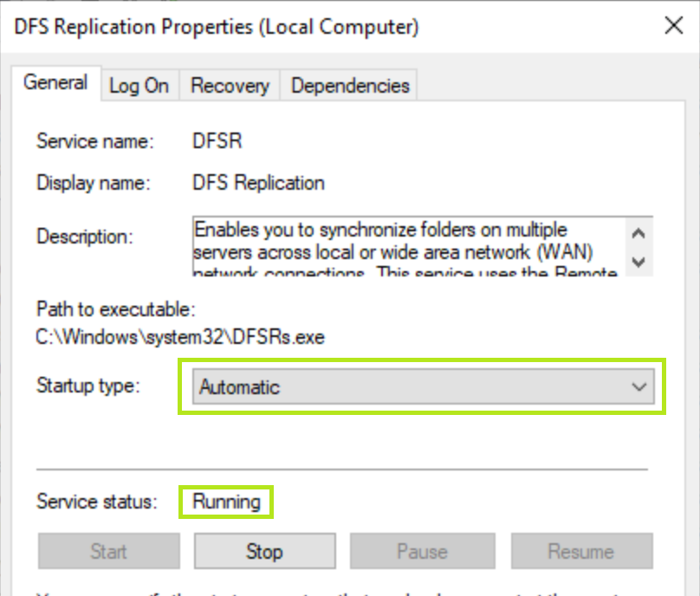Click the disabled Resume button
700x596 pixels.
tap(580, 551)
